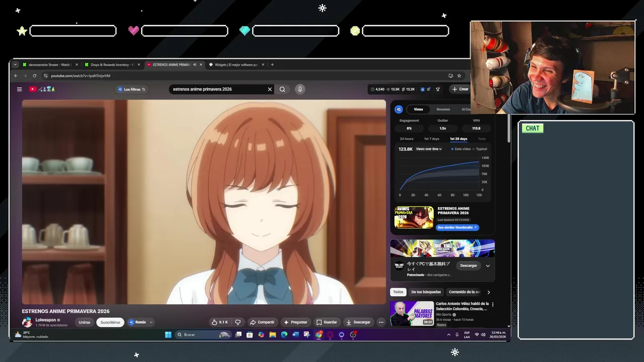This screenshot has height=362, width=644.
Task: Dislike the video with thumbs down
Action: point(238,322)
